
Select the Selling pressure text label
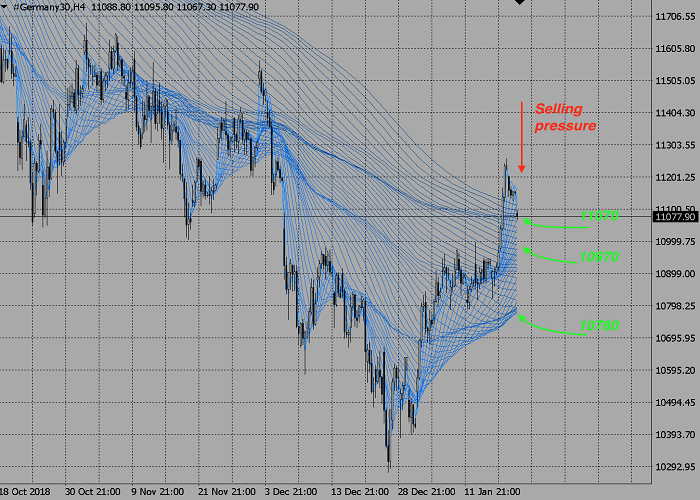pyautogui.click(x=565, y=117)
